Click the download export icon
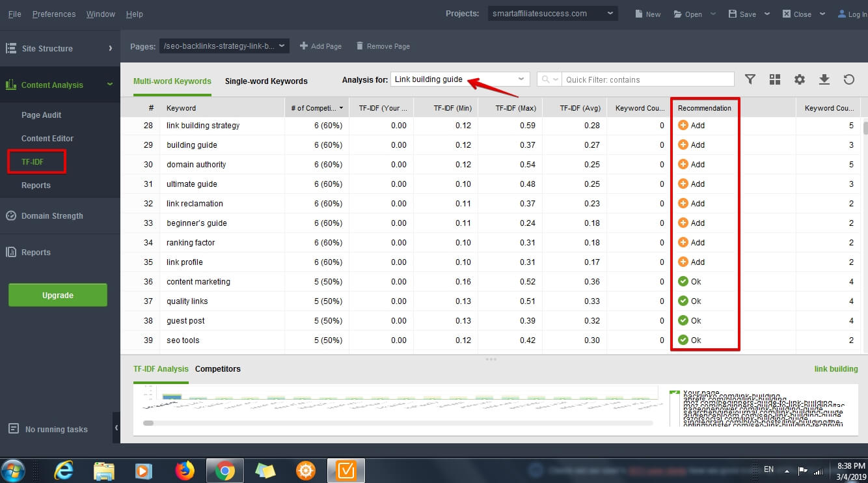 pos(824,79)
